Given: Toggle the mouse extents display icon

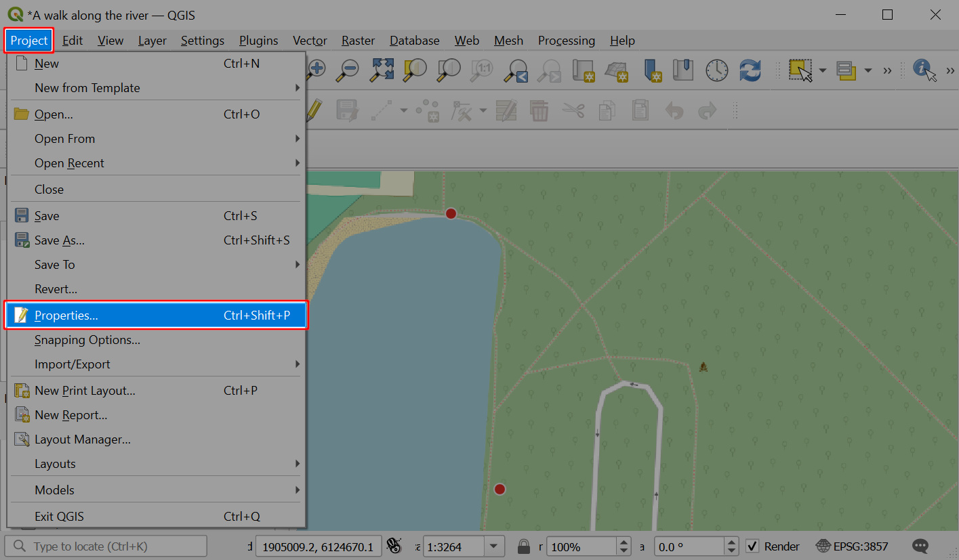Looking at the screenshot, I should [x=394, y=546].
